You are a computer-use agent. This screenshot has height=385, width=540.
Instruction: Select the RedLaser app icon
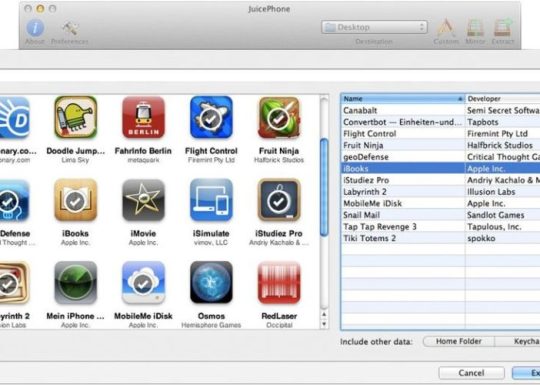(x=279, y=282)
